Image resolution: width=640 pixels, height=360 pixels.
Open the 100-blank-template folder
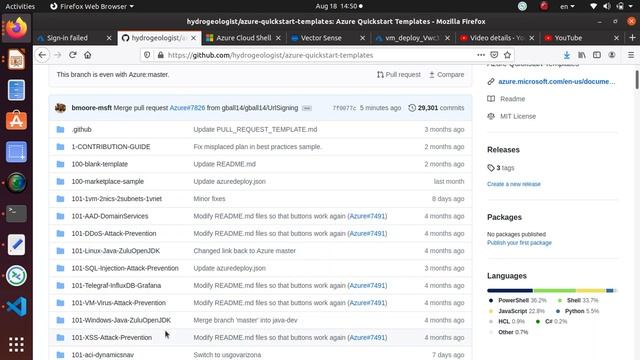[100, 164]
